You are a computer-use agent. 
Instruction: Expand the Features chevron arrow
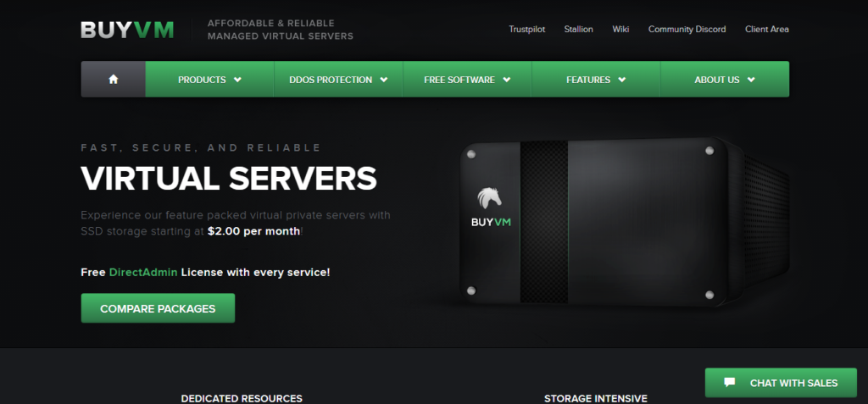(x=621, y=80)
